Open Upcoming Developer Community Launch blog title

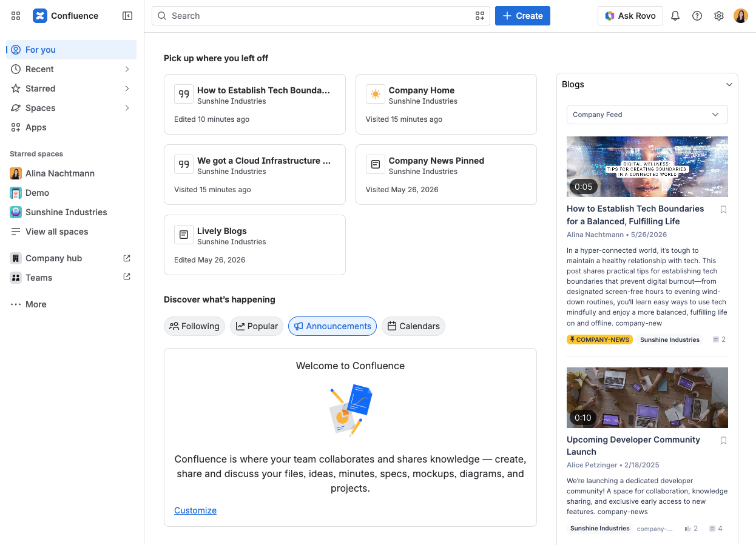point(633,446)
